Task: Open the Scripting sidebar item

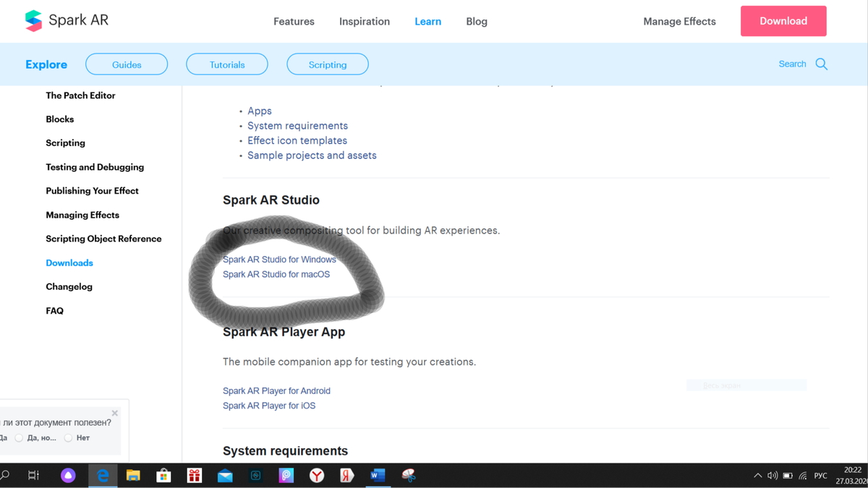Action: tap(65, 143)
